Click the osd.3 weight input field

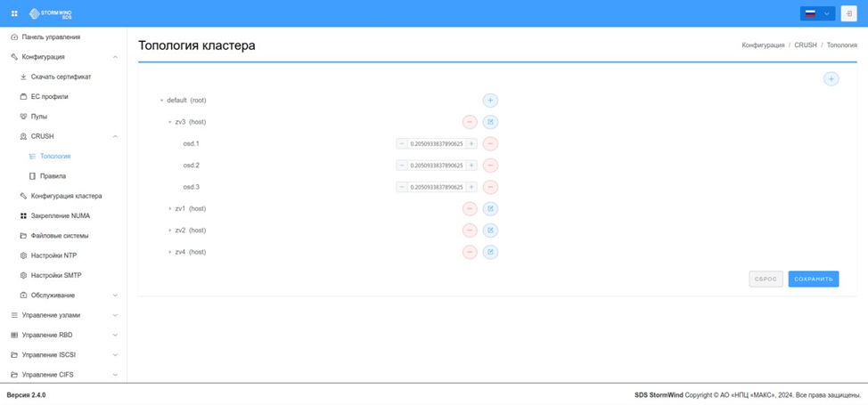[x=437, y=187]
